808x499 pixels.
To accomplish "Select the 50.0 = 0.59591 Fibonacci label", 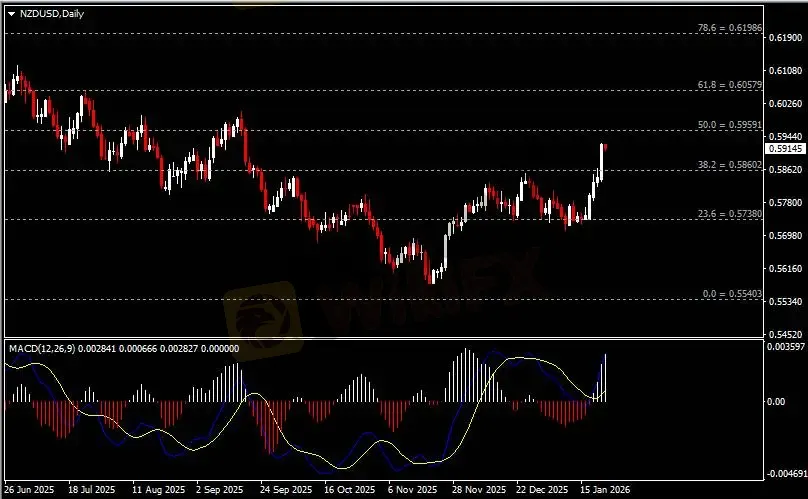I will (x=730, y=125).
